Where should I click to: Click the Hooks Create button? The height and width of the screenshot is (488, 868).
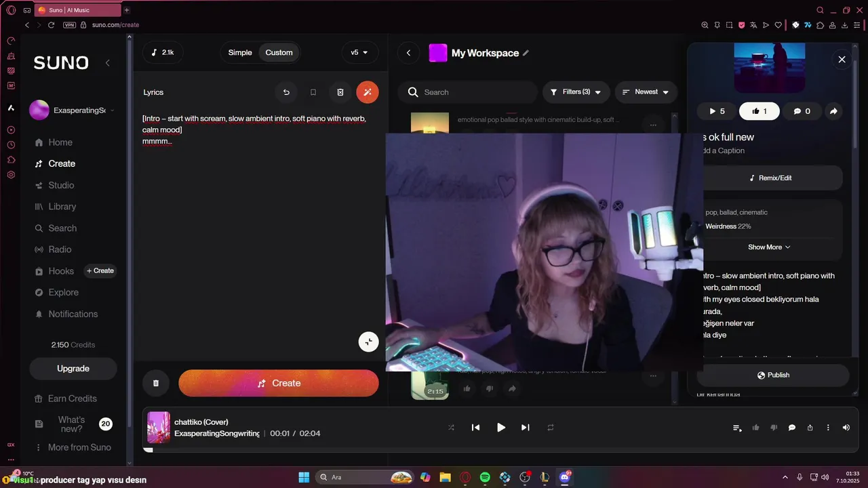(x=100, y=270)
